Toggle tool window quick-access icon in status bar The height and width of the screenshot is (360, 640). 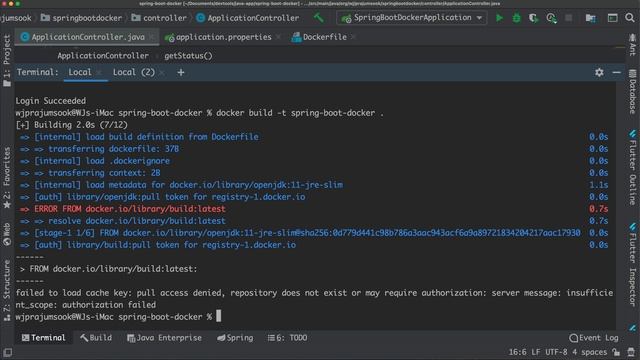pos(7,352)
